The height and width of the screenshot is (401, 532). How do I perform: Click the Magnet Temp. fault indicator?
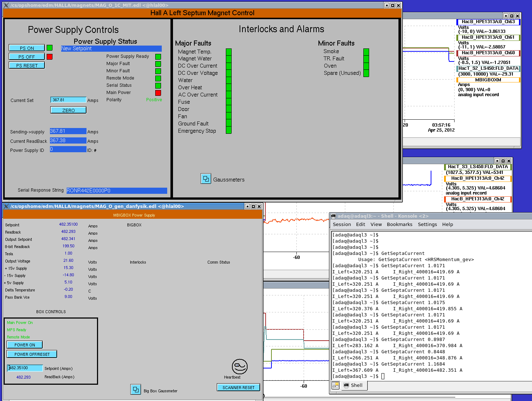point(229,52)
